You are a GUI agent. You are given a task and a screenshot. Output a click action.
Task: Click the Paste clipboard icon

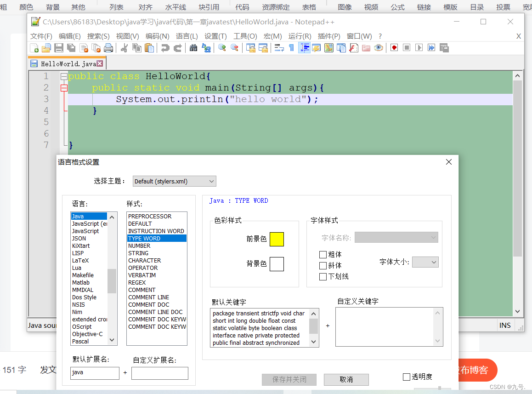coord(149,48)
